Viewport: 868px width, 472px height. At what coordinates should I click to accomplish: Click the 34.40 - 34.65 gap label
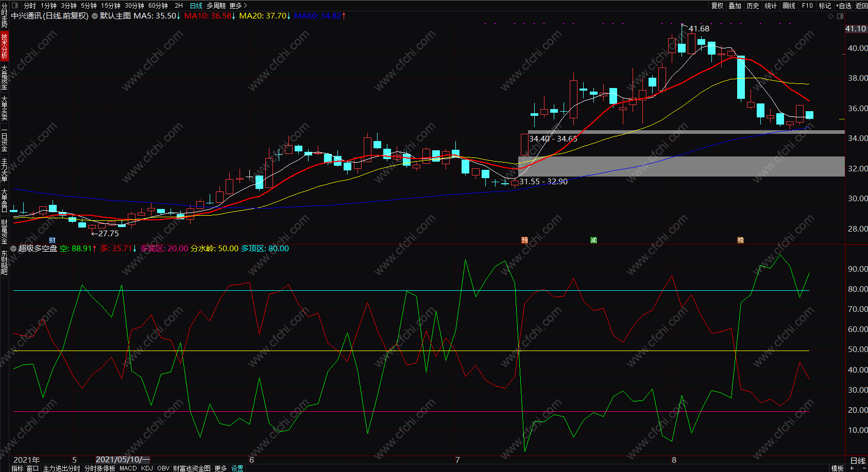[553, 139]
